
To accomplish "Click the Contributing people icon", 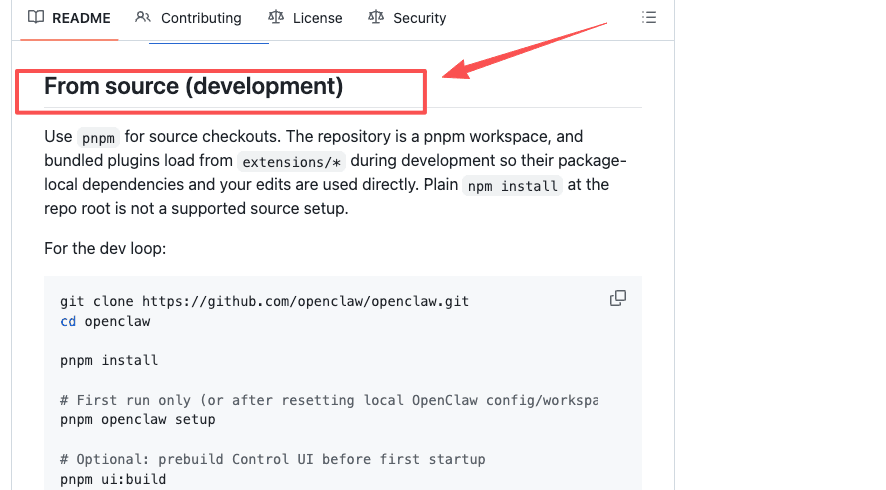I will tap(142, 18).
